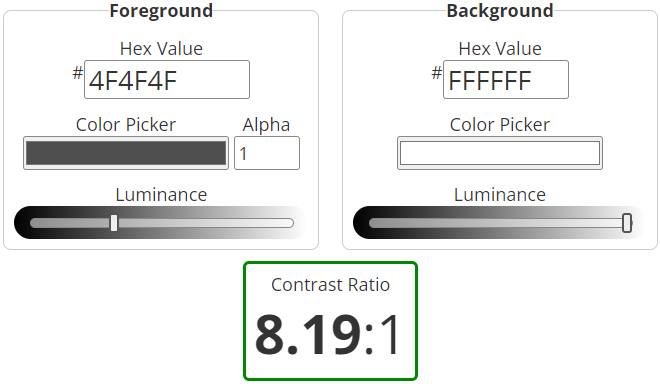The width and height of the screenshot is (660, 384).
Task: Click the Foreground Color Picker label
Action: point(126,125)
